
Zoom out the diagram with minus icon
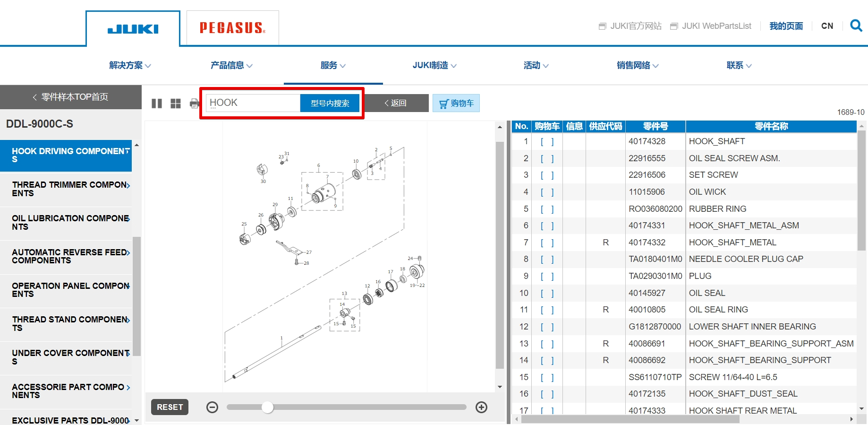[x=213, y=408]
